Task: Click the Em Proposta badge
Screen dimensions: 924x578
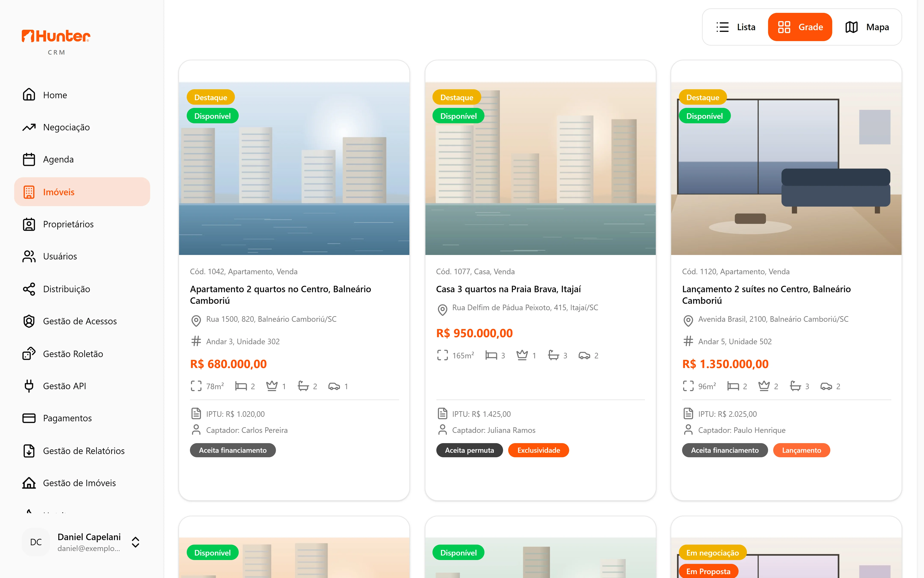Action: tap(708, 571)
